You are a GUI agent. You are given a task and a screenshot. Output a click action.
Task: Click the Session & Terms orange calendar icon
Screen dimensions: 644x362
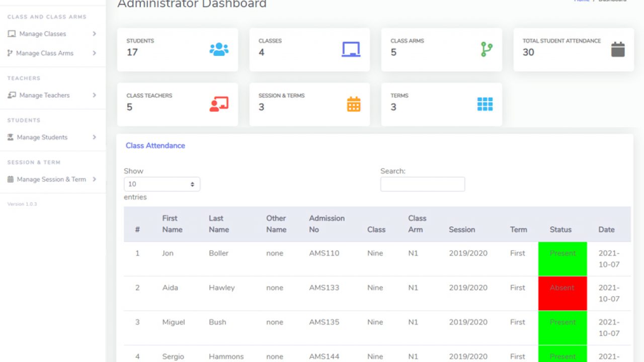pos(354,104)
